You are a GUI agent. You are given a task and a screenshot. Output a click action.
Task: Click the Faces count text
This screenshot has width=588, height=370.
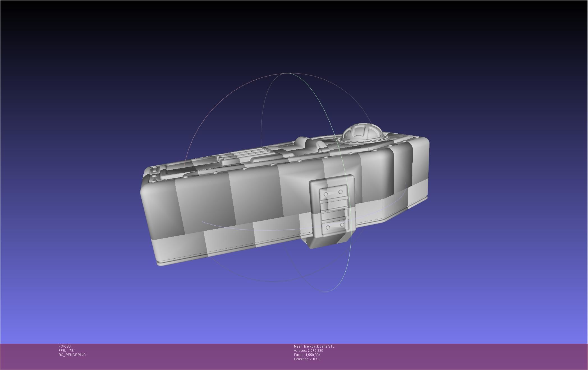pyautogui.click(x=307, y=355)
